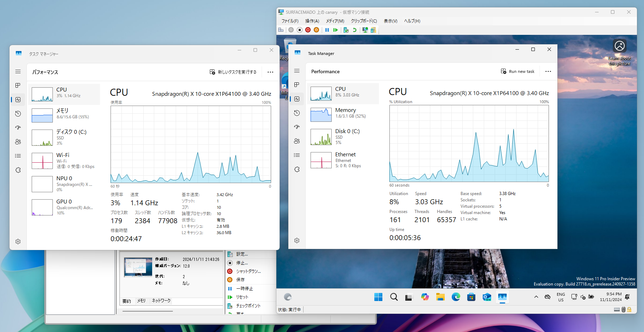Open Microsoft Store from the guest taskbar

point(471,297)
